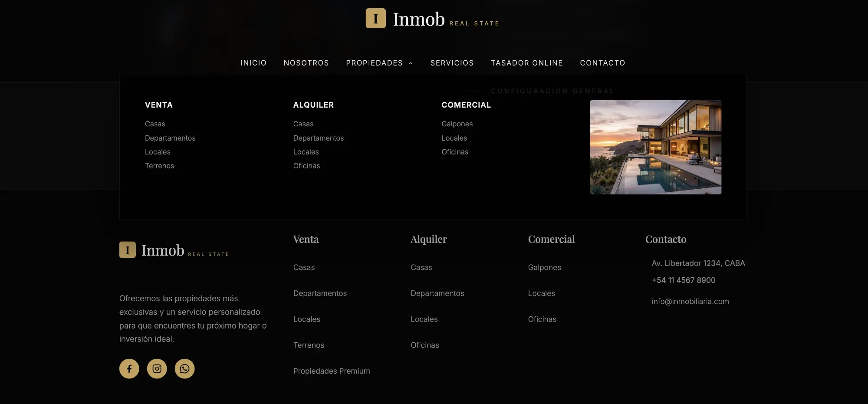
Task: Open footer Terrenos link
Action: click(x=309, y=345)
